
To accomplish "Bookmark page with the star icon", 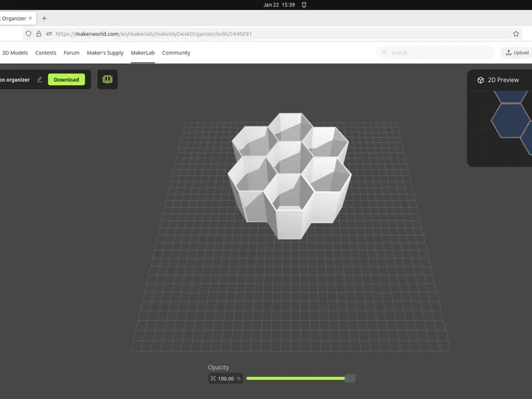I will point(516,34).
